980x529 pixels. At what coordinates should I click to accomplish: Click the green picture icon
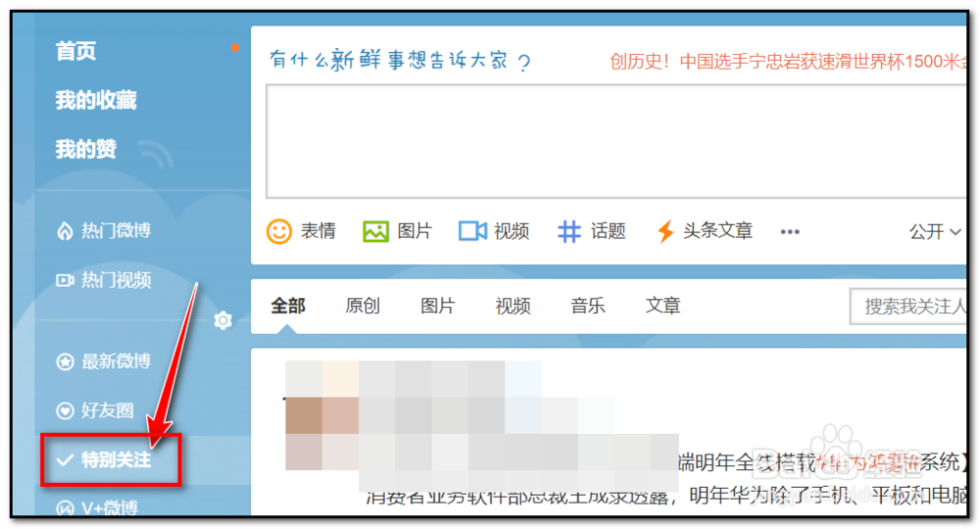coord(375,232)
